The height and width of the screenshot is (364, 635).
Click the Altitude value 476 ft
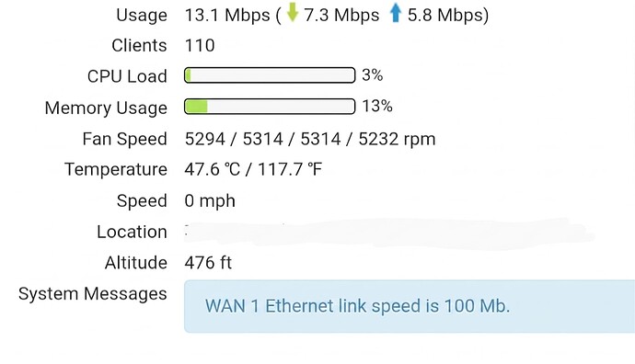click(208, 263)
